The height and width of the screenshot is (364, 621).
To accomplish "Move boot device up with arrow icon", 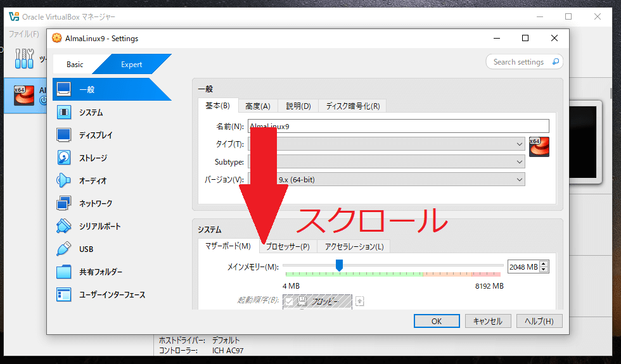I will pos(360,301).
